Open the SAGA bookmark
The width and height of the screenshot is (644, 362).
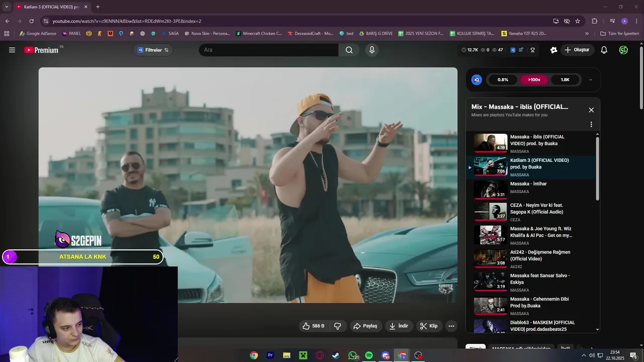(170, 34)
